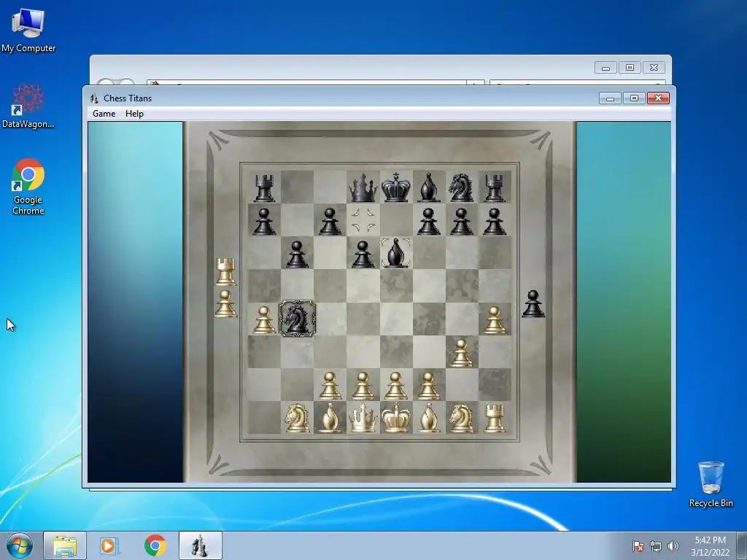Minimize the Chess Titans window
Image resolution: width=747 pixels, height=560 pixels.
(610, 98)
